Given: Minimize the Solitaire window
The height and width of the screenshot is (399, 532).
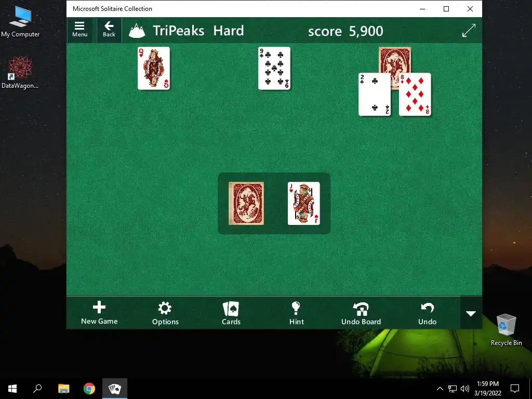Looking at the screenshot, I should [422, 9].
